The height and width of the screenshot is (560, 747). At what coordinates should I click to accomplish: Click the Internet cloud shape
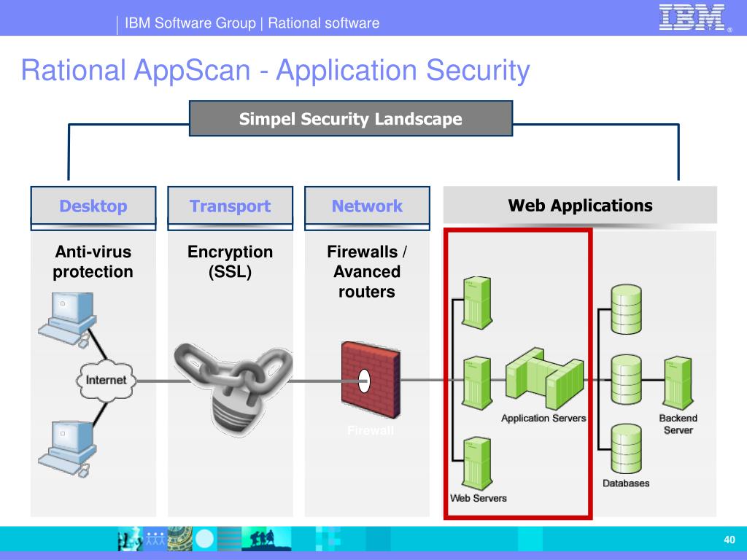tap(106, 381)
